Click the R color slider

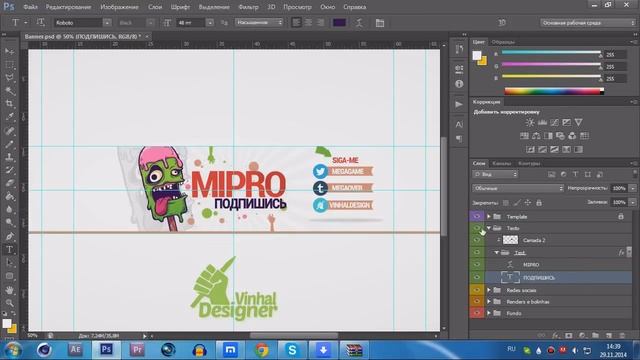click(551, 53)
